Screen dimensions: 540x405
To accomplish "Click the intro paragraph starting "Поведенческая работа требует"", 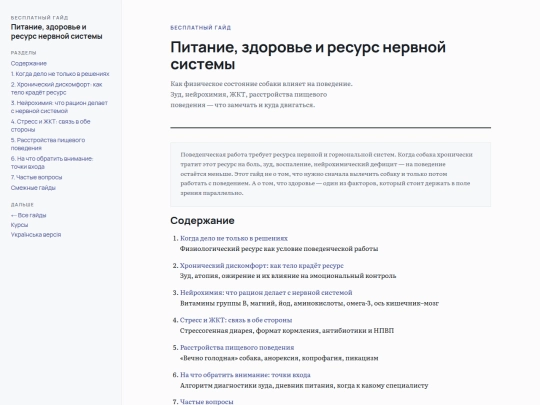I will click(326, 174).
